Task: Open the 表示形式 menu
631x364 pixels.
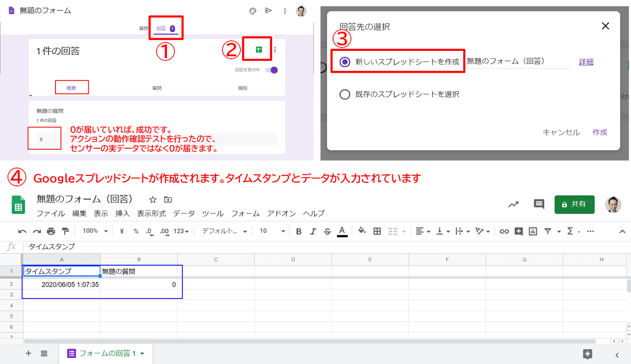Action: pos(151,214)
